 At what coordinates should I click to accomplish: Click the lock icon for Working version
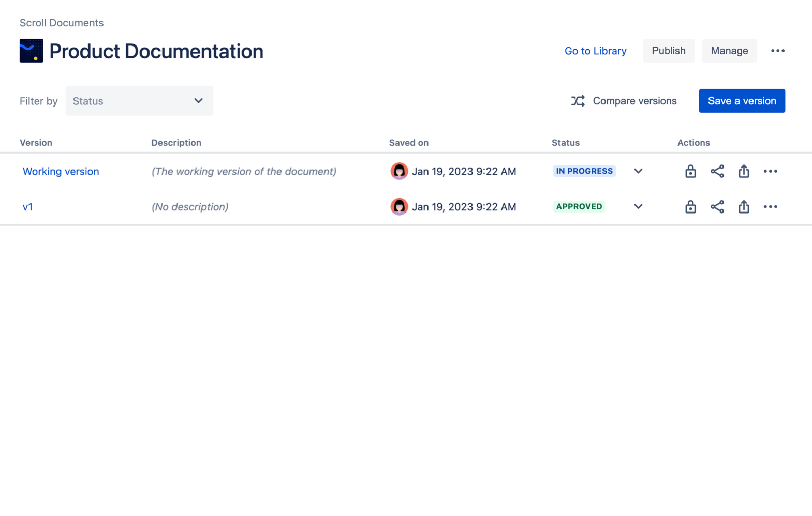(690, 171)
